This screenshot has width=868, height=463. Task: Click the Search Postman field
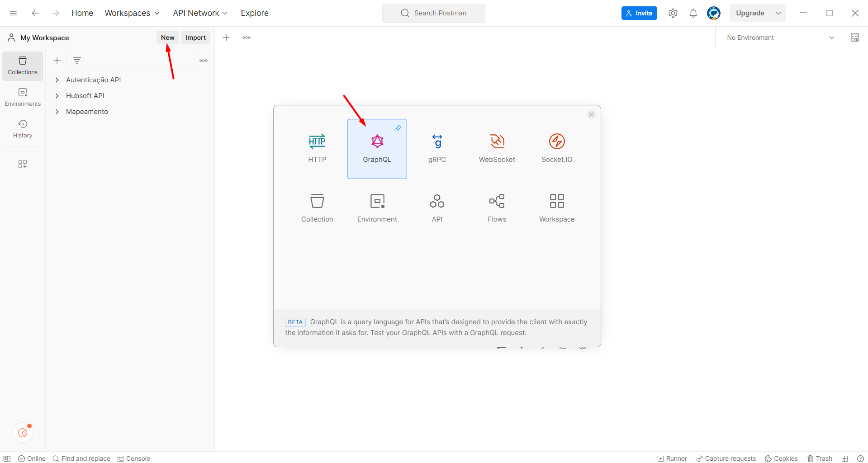tap(433, 13)
